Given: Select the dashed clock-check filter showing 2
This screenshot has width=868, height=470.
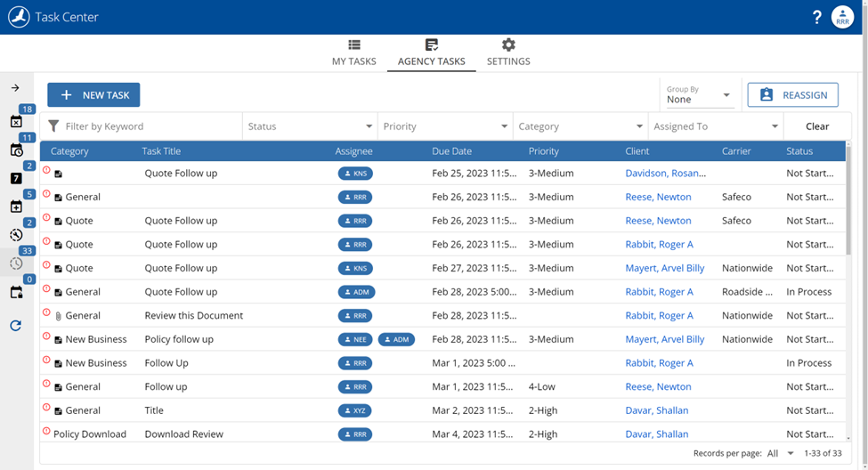Looking at the screenshot, I should [16, 235].
